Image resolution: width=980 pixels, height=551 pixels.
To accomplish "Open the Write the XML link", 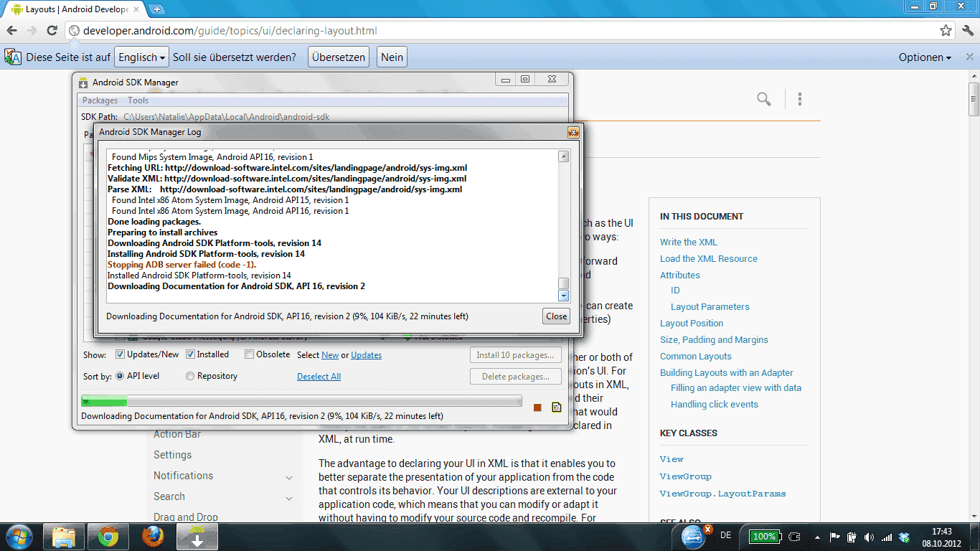I will (x=689, y=242).
